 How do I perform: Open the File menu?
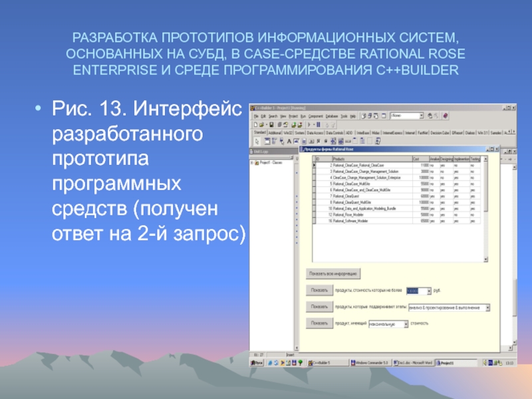coord(256,116)
